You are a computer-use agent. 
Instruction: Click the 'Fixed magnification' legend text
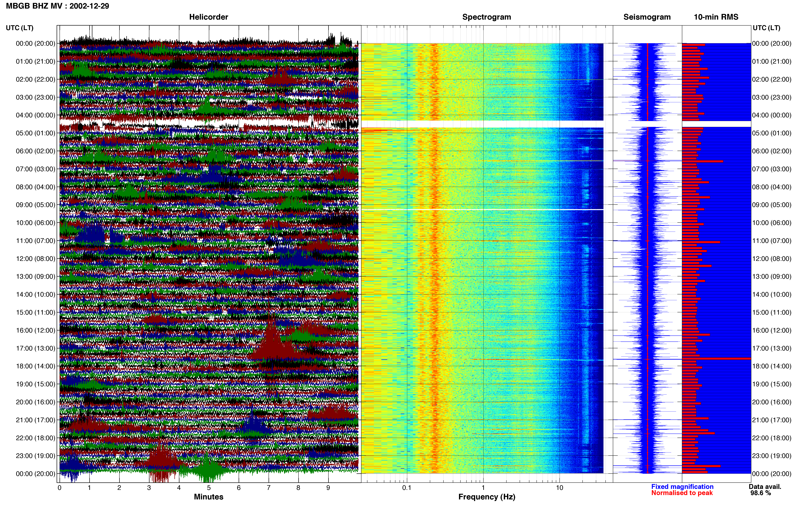[x=682, y=486]
